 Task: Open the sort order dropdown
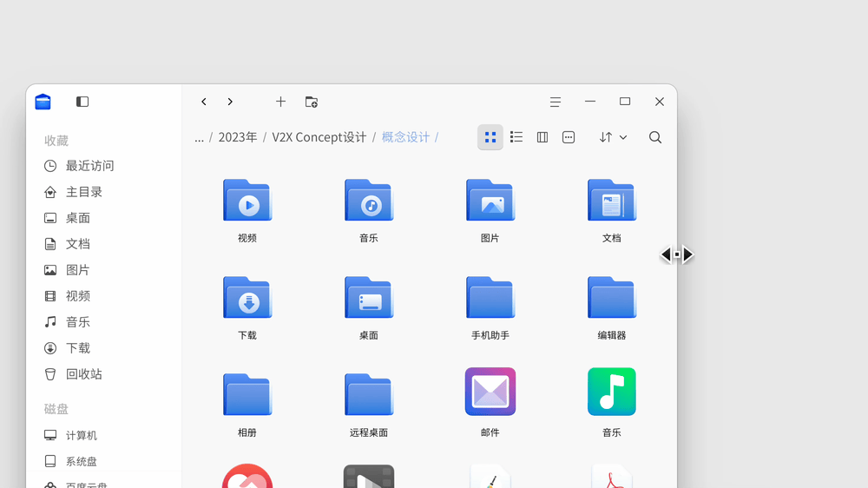[x=613, y=137]
